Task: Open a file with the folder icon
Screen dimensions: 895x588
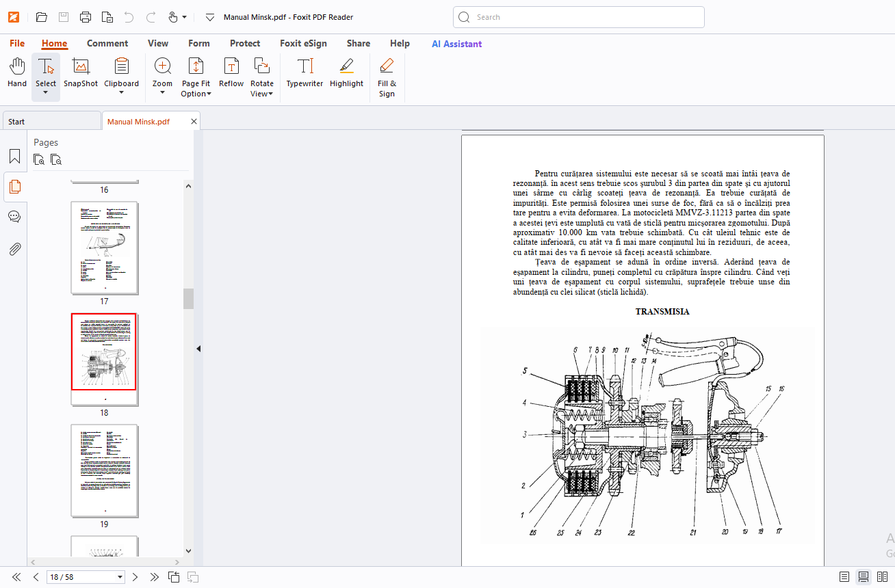Action: pos(41,17)
